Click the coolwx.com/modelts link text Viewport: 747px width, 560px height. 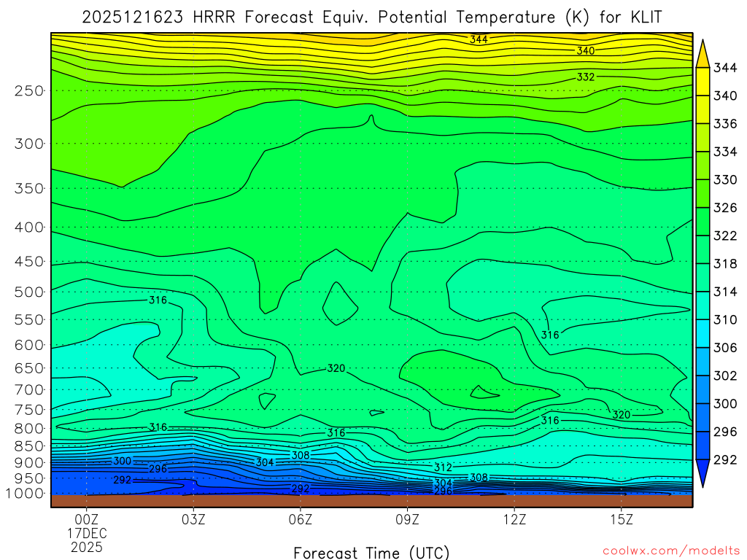670,551
